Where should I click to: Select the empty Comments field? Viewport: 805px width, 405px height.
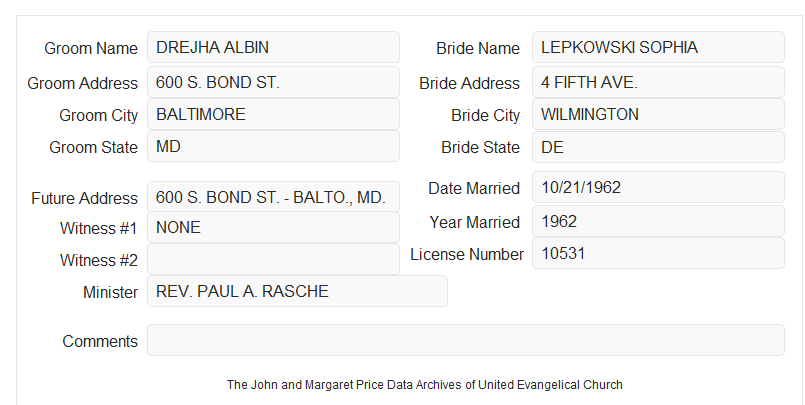(466, 340)
